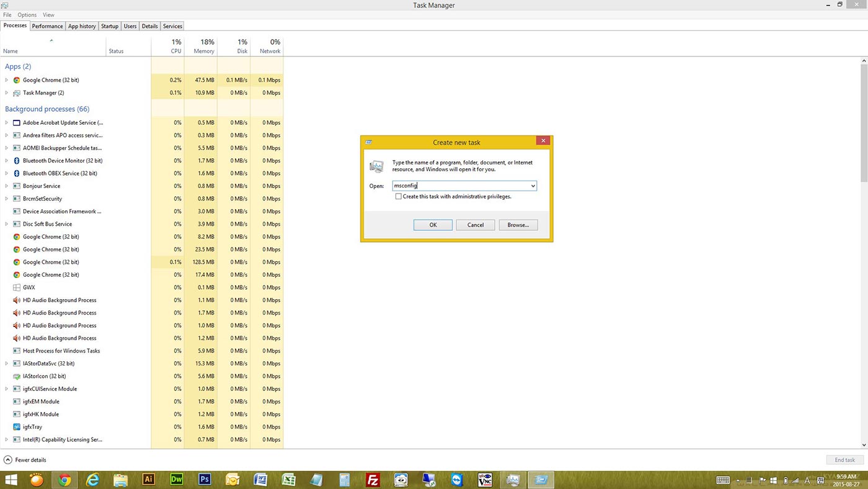Launch Dreamweaver from the taskbar
868x489 pixels.
coord(177,479)
